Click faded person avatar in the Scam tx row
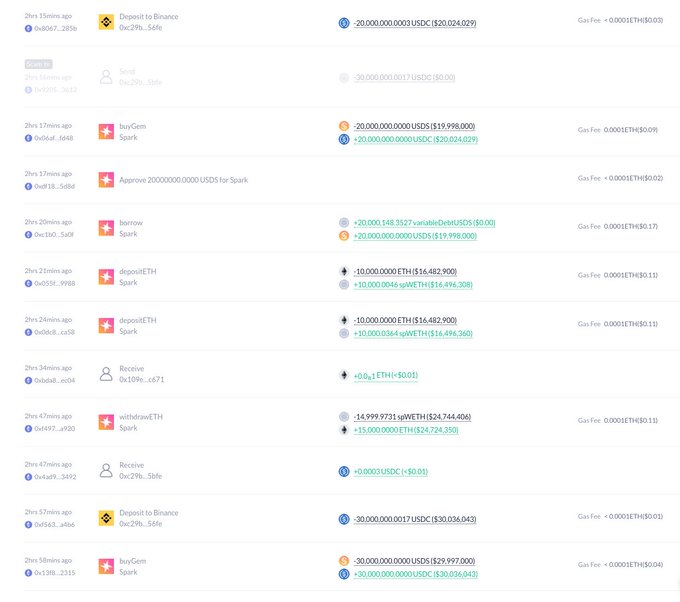Viewport: 680px width, 602px height. coord(106,77)
